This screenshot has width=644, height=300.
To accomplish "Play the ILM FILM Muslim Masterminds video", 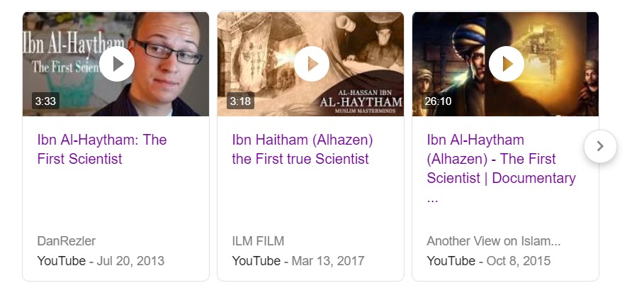I will (312, 64).
